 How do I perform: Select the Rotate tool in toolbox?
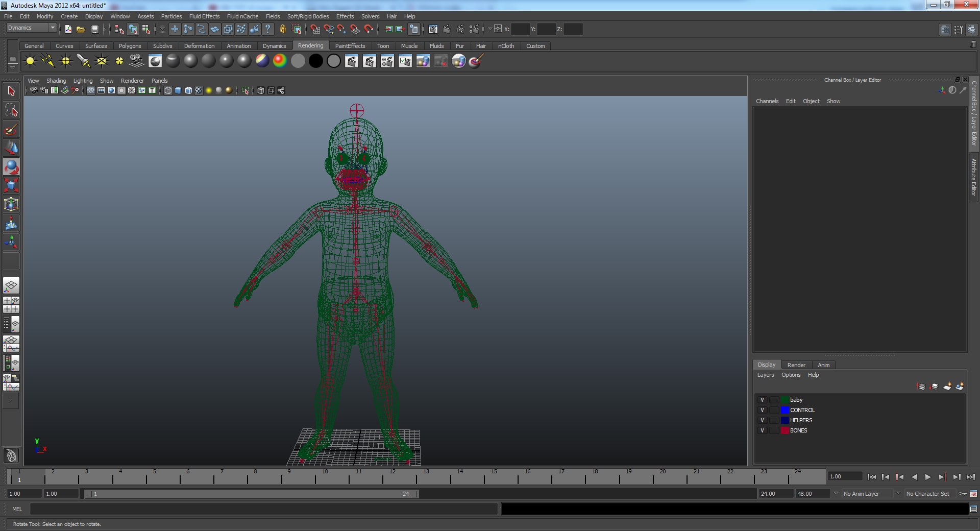[x=11, y=167]
